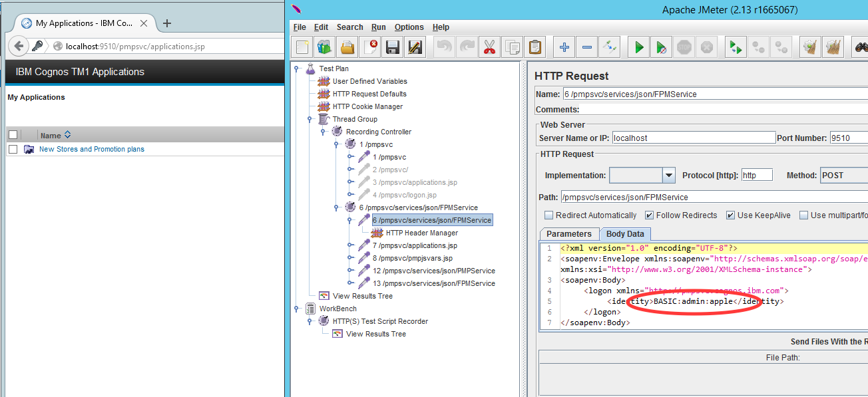The width and height of the screenshot is (868, 397).
Task: Enable Redirect Automatically checkbox
Action: pyautogui.click(x=549, y=215)
